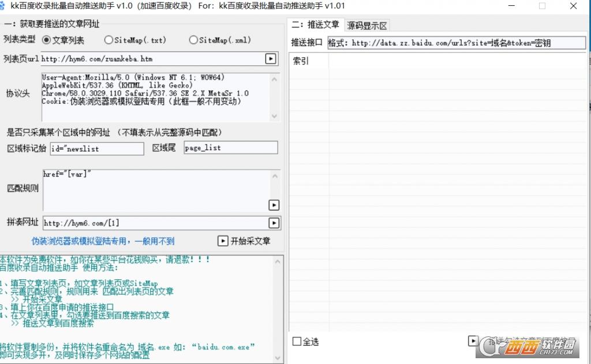
Task: Open the 源码显示区 tab
Action: [x=367, y=25]
